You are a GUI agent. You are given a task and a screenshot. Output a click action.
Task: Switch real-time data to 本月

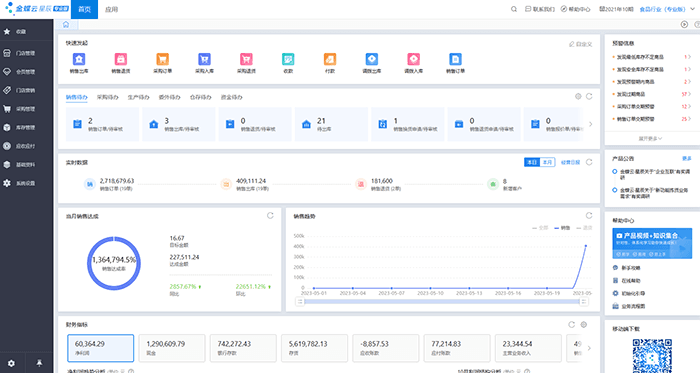[x=547, y=162]
